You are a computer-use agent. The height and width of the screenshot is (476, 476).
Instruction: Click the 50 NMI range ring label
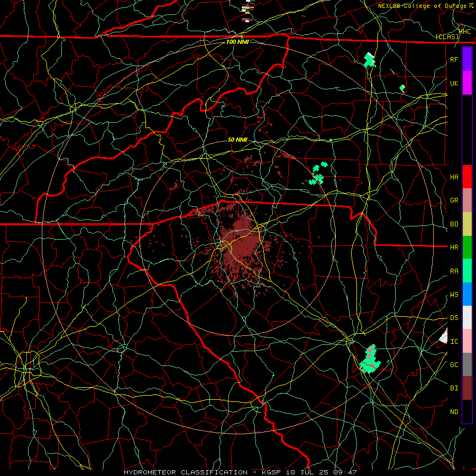237,140
